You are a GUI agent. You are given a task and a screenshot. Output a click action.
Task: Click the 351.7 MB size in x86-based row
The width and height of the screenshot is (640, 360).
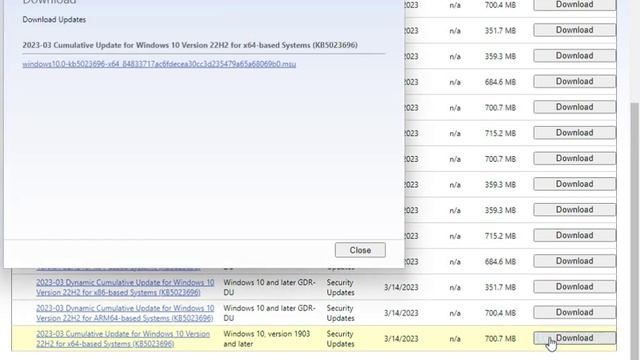500,287
